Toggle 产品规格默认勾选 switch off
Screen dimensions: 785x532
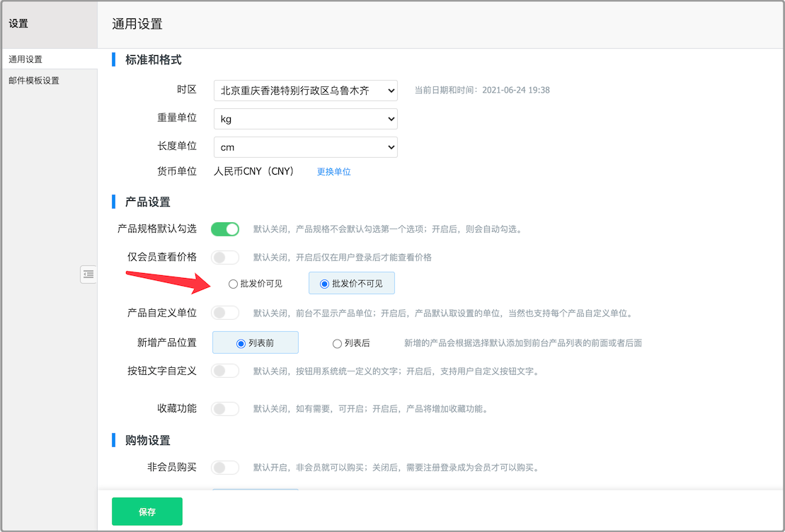(x=225, y=229)
